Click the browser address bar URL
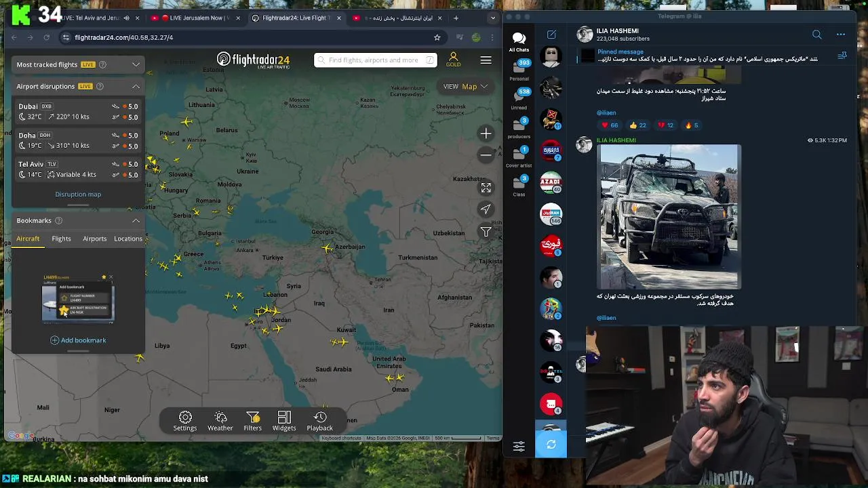Screen dimensions: 868x488 tap(124, 37)
